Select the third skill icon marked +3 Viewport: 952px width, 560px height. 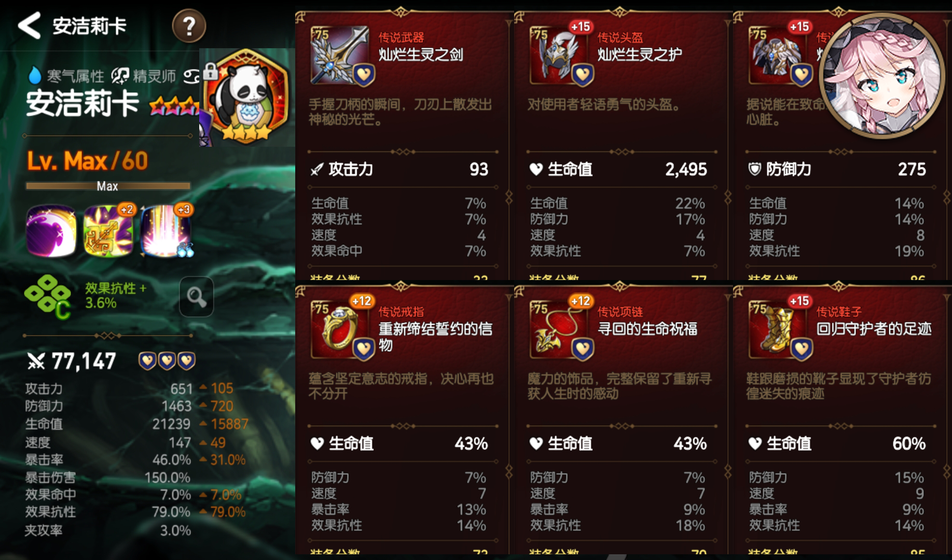(x=166, y=231)
